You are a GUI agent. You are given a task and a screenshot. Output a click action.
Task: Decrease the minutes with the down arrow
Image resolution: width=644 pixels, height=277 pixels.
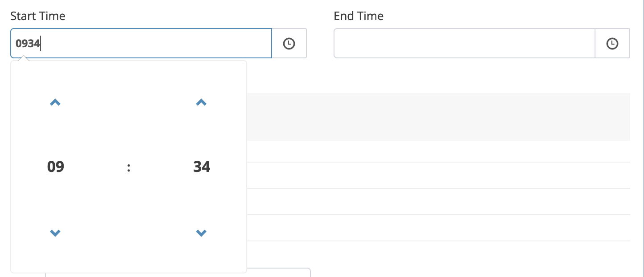[201, 232]
